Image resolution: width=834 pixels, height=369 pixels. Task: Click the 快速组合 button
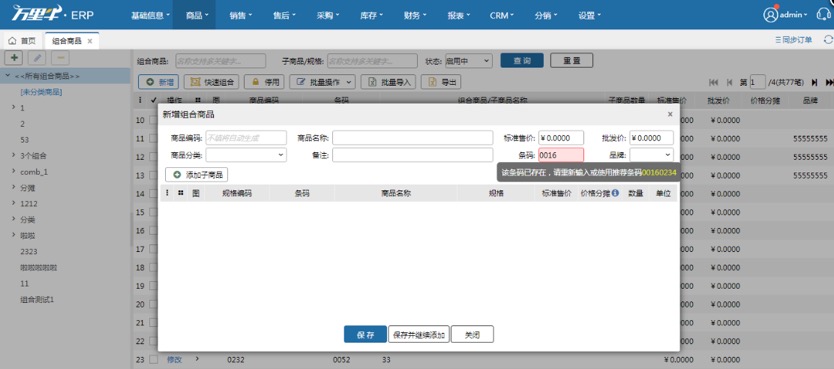click(211, 82)
